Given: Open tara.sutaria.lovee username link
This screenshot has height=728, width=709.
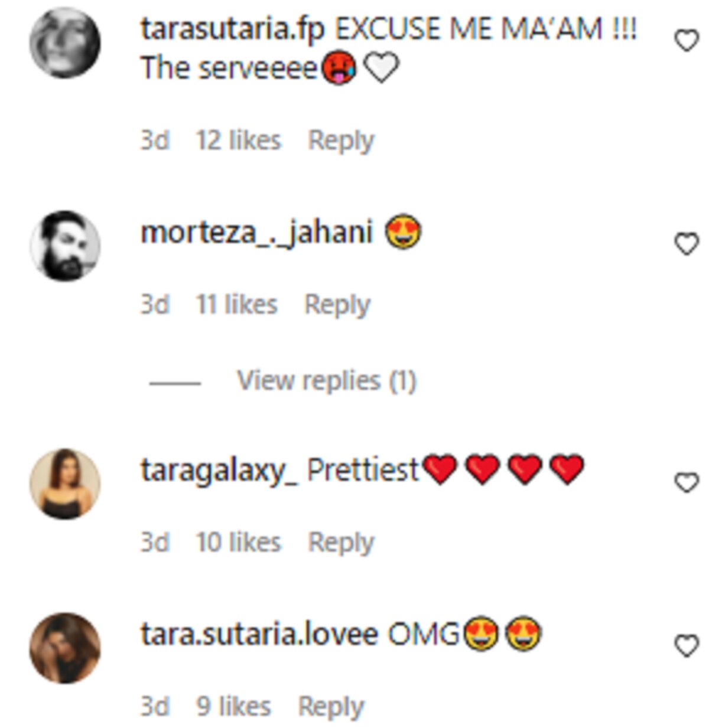Looking at the screenshot, I should tap(259, 635).
